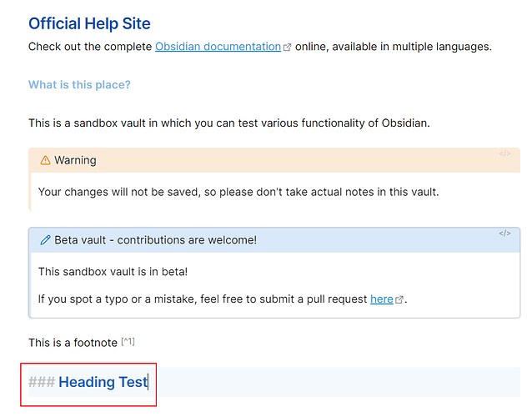
Task: Click 'This sandbox vault is in beta!' text
Action: pyautogui.click(x=113, y=272)
